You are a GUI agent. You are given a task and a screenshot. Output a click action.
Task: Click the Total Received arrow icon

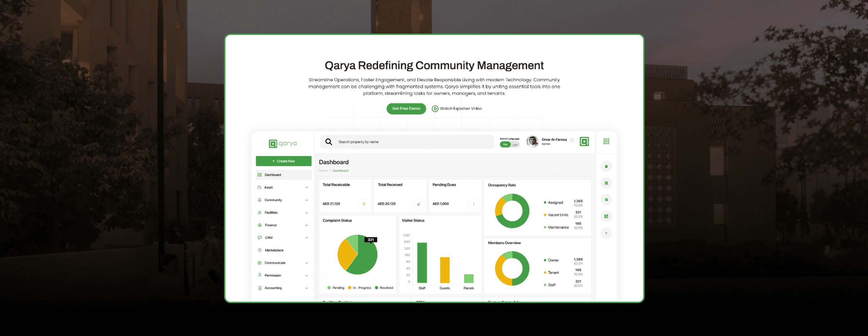coord(419,204)
